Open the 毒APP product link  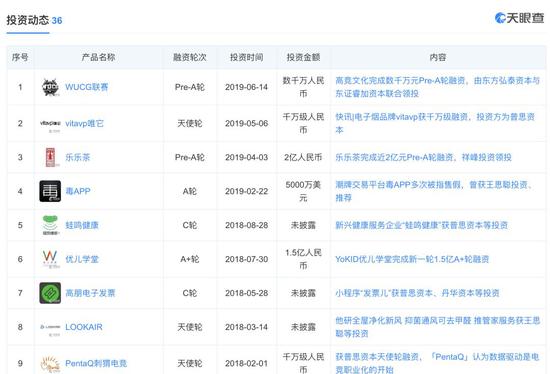[78, 191]
